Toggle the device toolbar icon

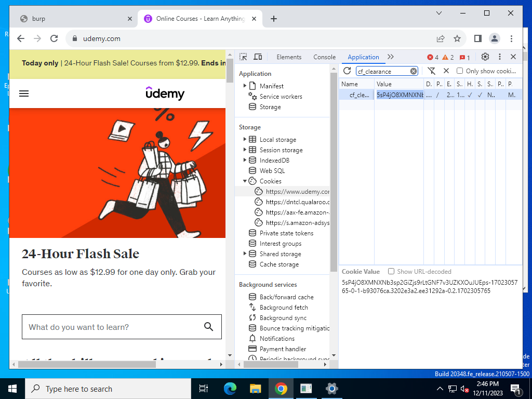tap(258, 57)
